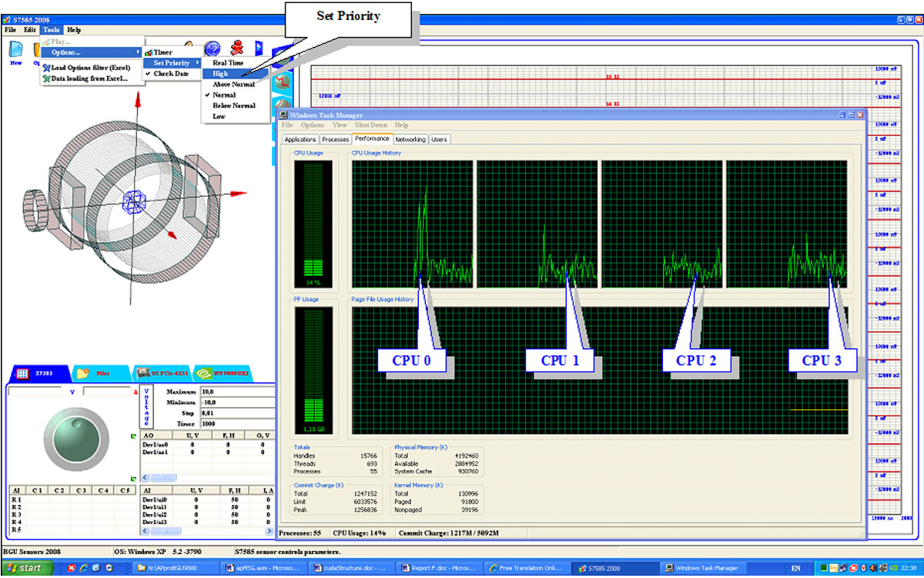Click the New document toolbar icon
Screen dimensions: 924x578
coord(15,49)
